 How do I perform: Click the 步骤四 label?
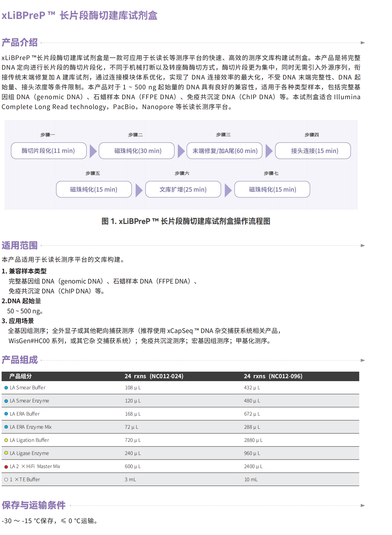312,135
